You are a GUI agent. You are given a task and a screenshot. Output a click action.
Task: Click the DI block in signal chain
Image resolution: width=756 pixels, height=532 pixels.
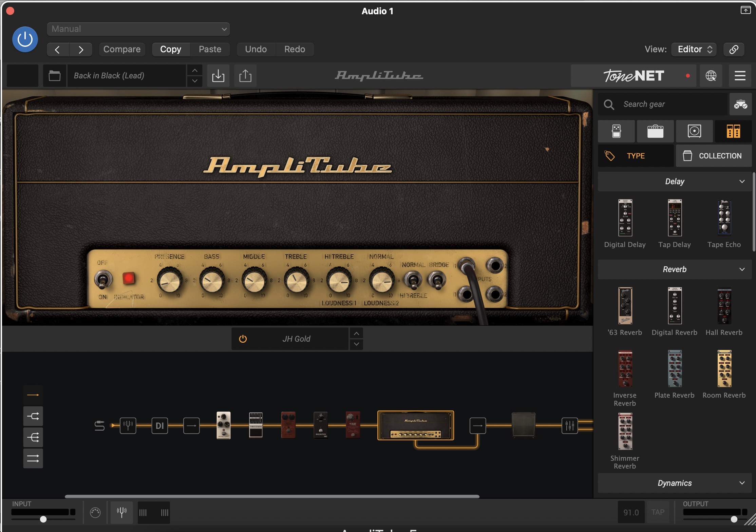click(x=159, y=425)
